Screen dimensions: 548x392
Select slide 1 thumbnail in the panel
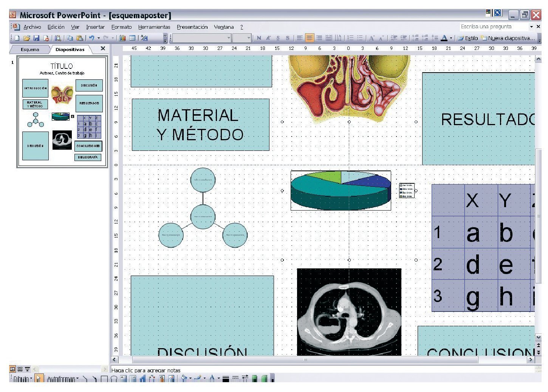(x=62, y=112)
